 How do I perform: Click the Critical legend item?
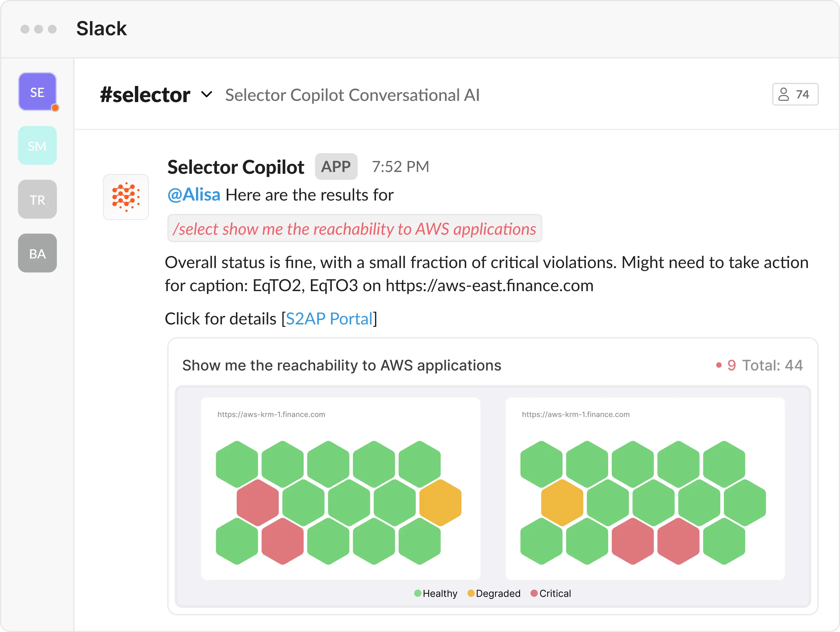pyautogui.click(x=551, y=593)
